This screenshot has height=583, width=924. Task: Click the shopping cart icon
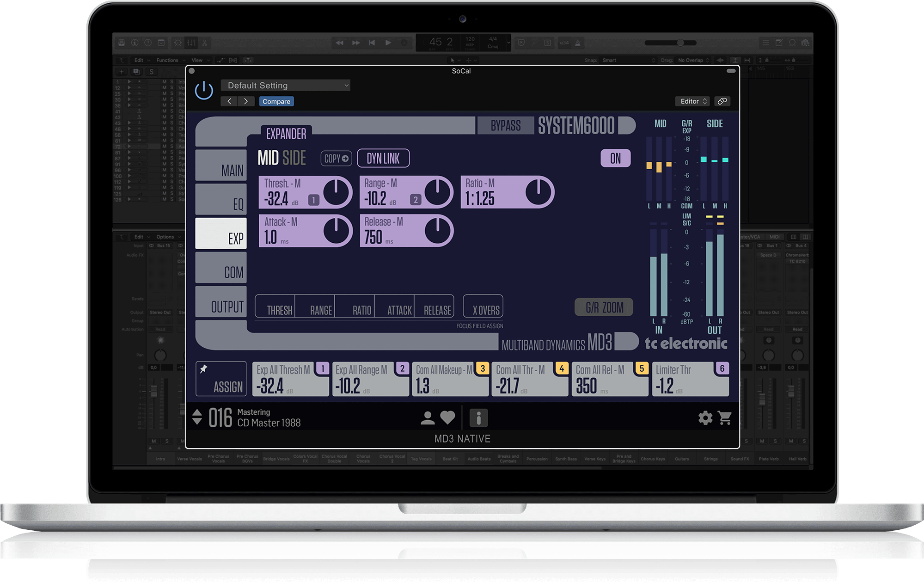pos(725,417)
